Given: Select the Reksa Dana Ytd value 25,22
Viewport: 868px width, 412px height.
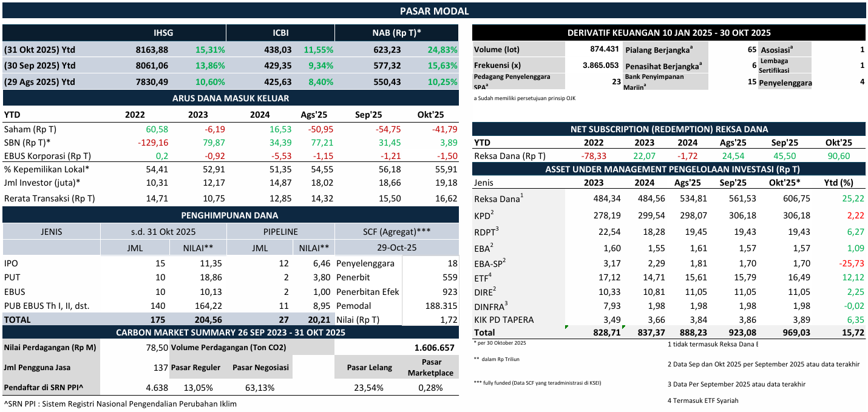Looking at the screenshot, I should 851,199.
